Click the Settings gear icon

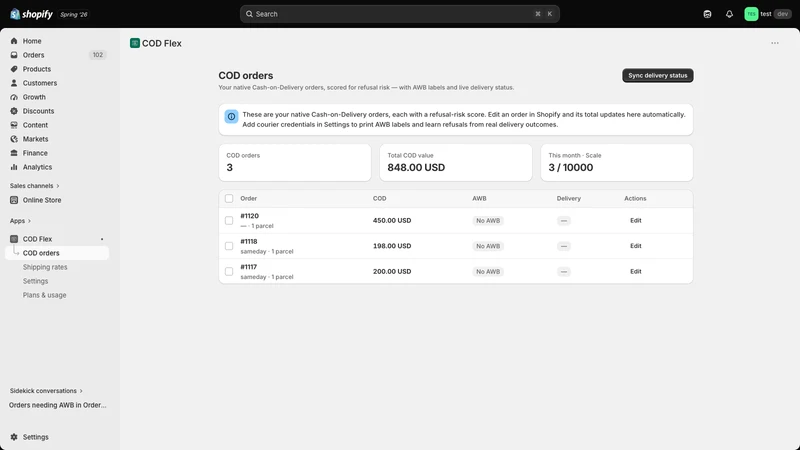point(14,437)
